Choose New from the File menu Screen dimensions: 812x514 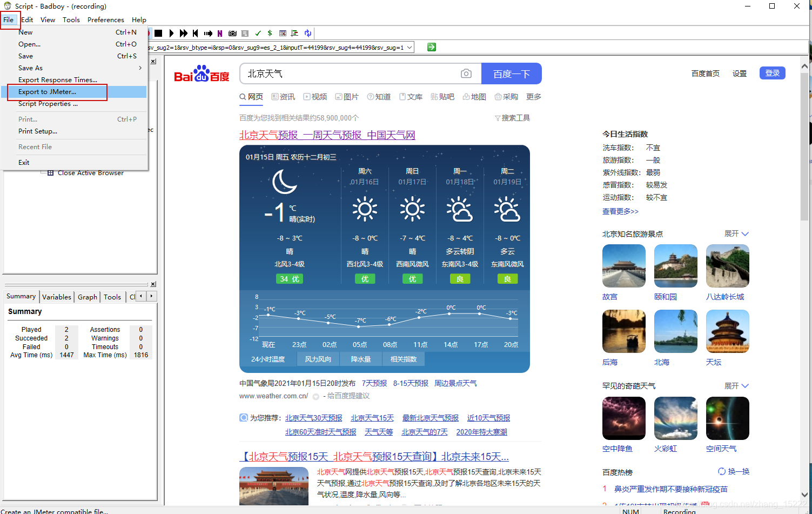(75, 32)
